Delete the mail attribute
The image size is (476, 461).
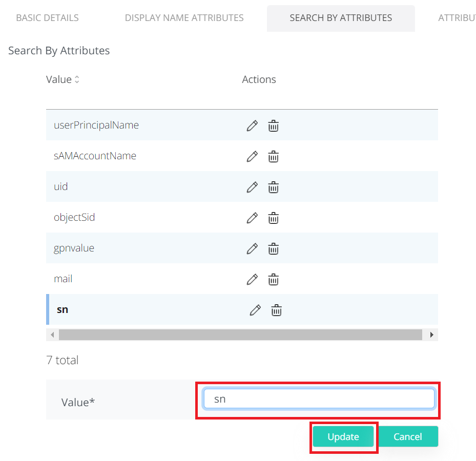[274, 279]
